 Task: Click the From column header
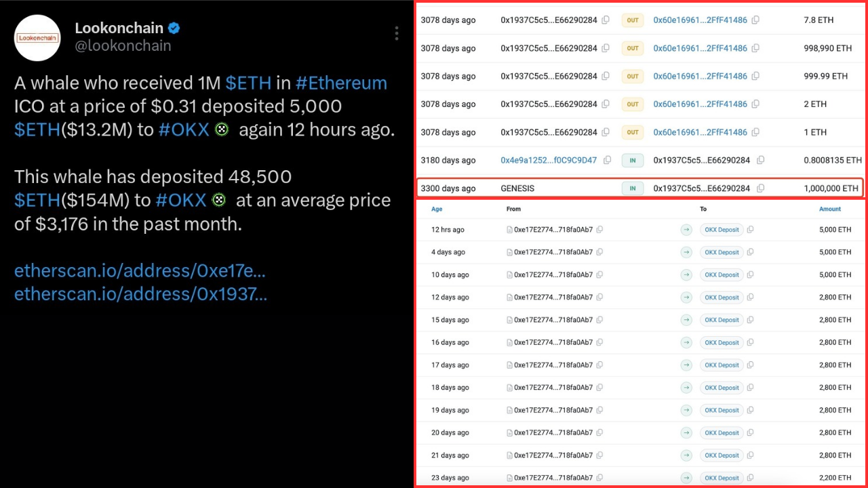[513, 209]
